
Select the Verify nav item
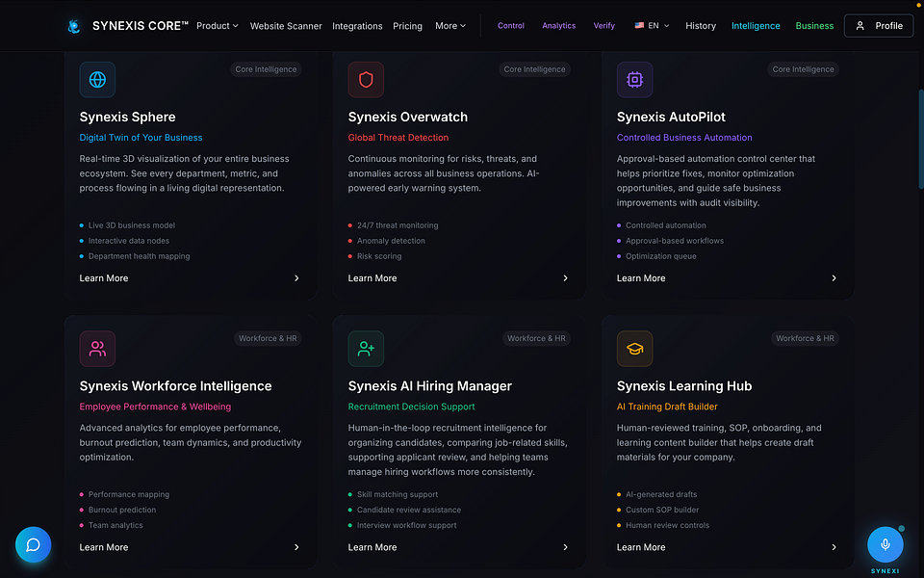point(604,26)
